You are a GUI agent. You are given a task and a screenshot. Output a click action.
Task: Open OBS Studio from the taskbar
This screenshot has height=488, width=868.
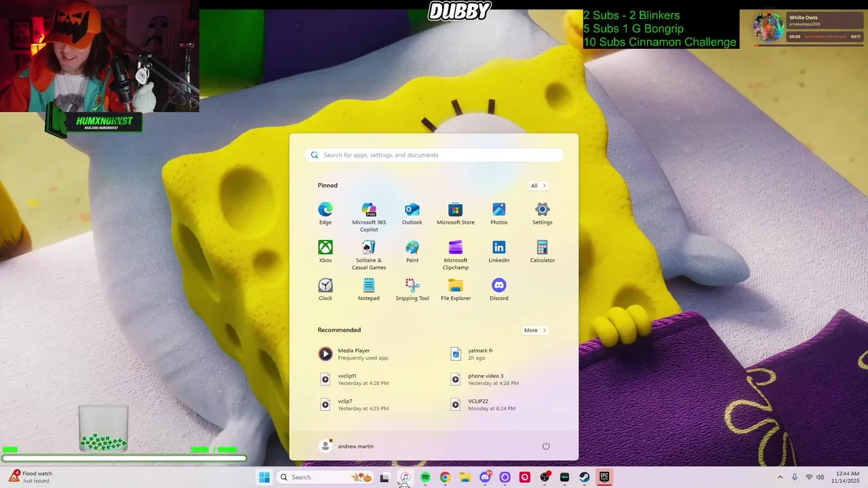click(545, 477)
